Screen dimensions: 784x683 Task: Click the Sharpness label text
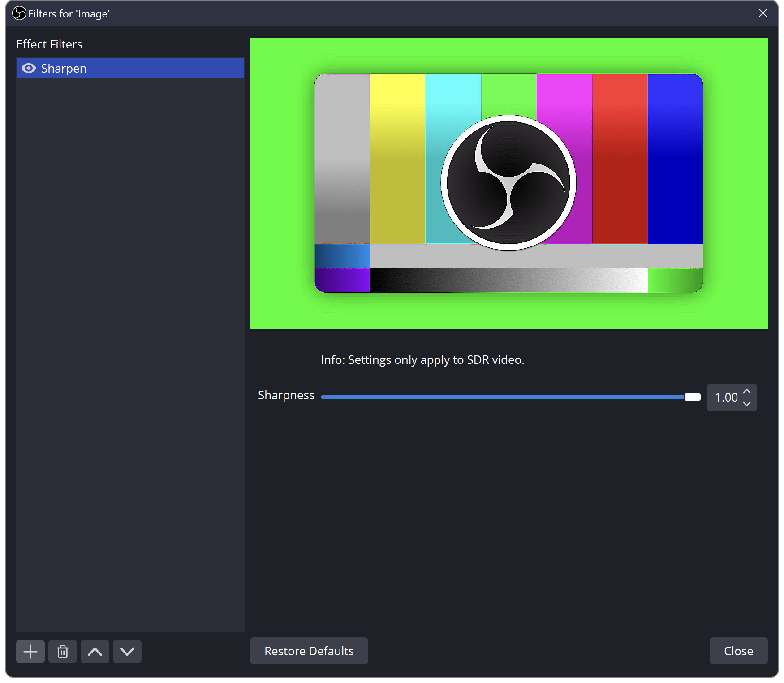286,395
